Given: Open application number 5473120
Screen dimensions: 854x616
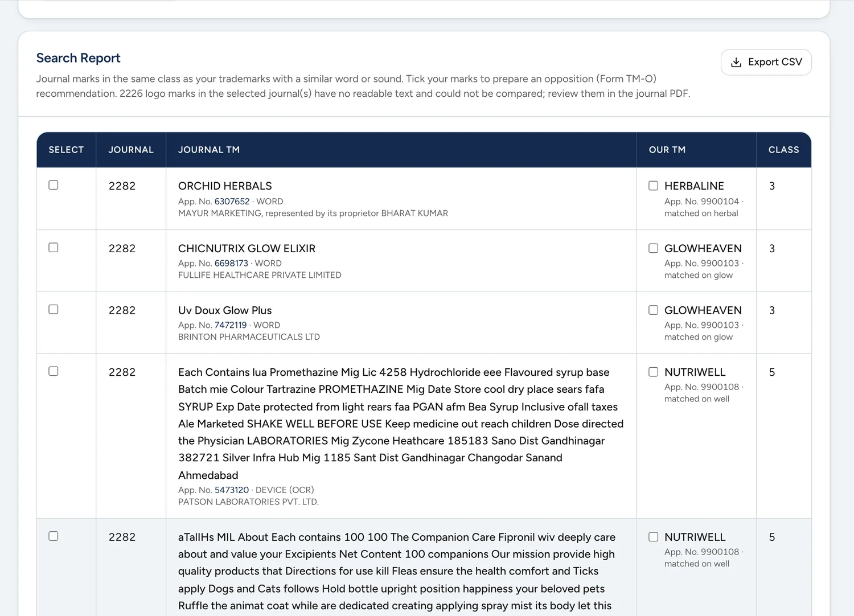Looking at the screenshot, I should [232, 490].
